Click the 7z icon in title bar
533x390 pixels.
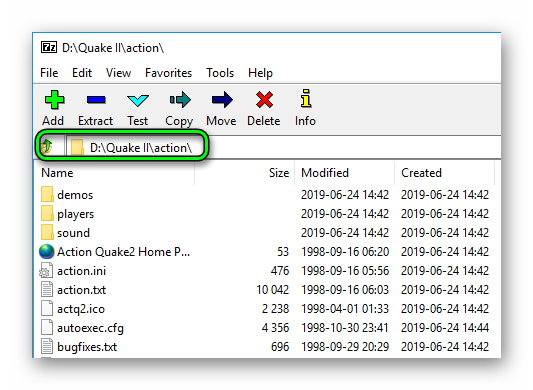click(49, 47)
